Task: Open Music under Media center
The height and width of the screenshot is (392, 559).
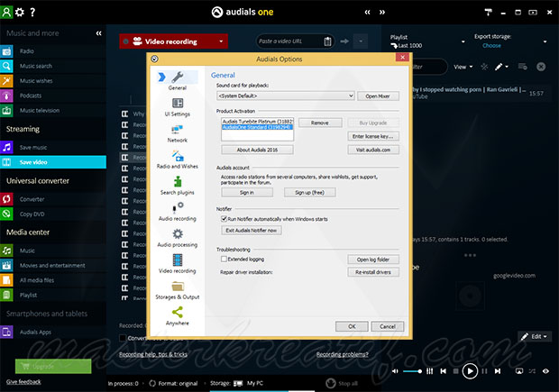Action: pos(27,251)
